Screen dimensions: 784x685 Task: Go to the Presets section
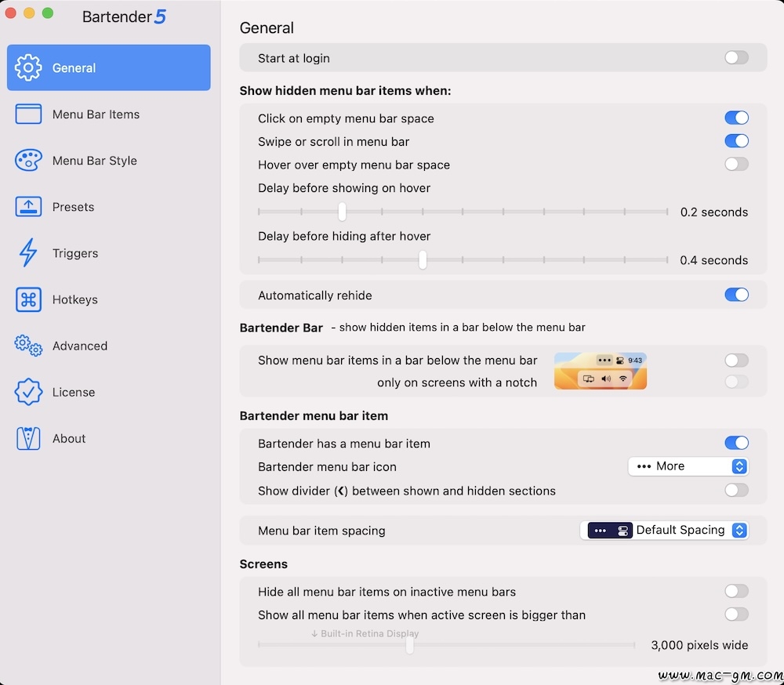[x=108, y=206]
